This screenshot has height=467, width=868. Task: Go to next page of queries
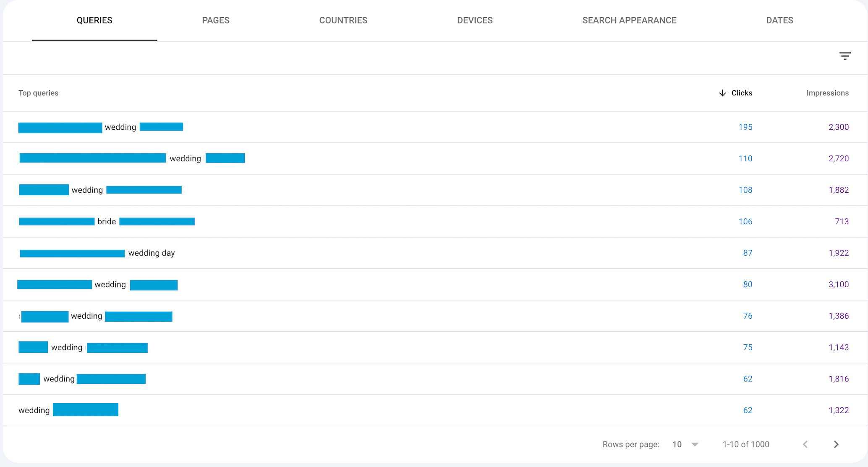[x=836, y=444]
